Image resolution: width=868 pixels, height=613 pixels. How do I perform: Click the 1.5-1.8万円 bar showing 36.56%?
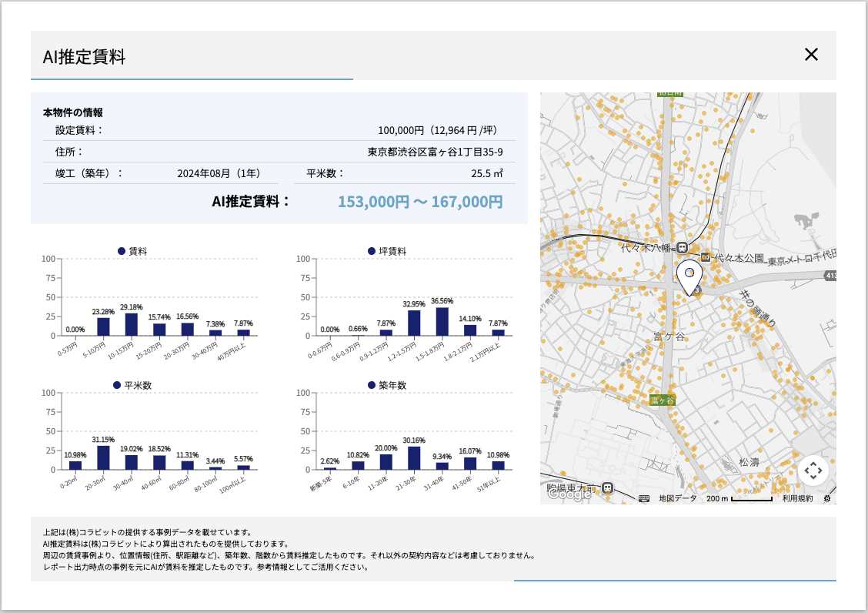coord(442,321)
